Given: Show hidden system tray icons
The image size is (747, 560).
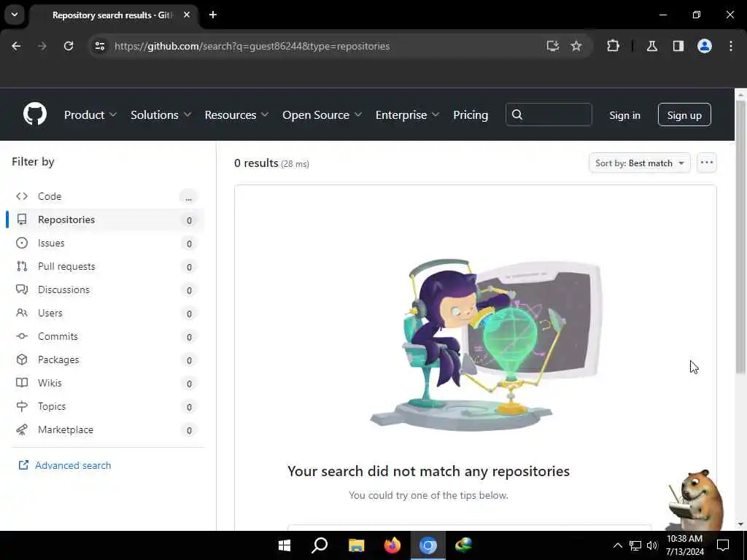Looking at the screenshot, I should pyautogui.click(x=617, y=545).
